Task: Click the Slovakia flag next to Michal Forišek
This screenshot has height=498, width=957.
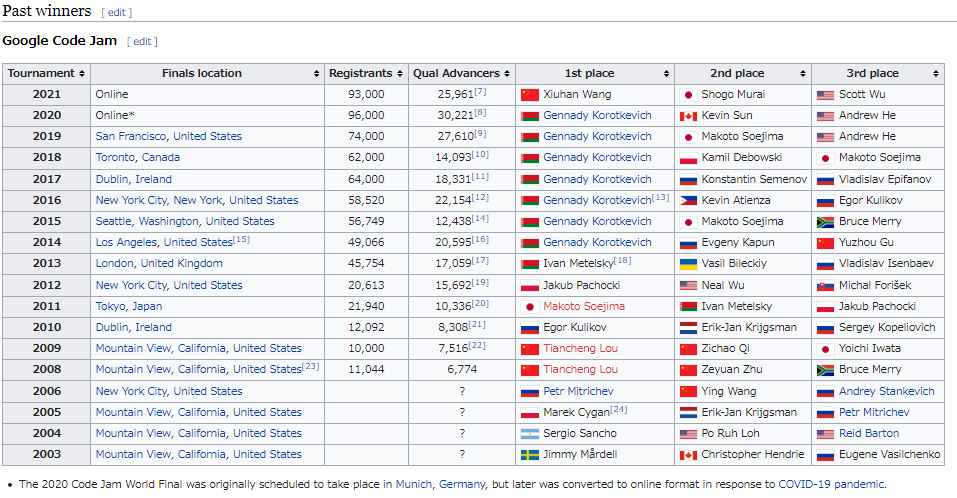Action: 825,286
